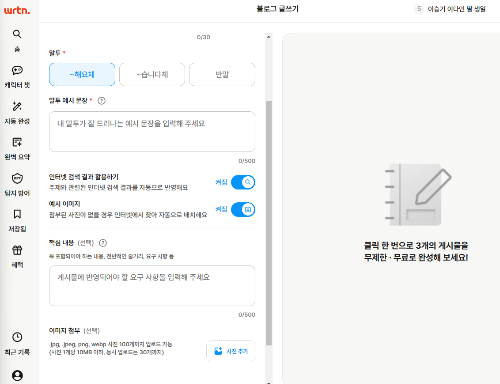
Task: Click the form panel vertical scrollbar thumb
Action: click(x=269, y=223)
